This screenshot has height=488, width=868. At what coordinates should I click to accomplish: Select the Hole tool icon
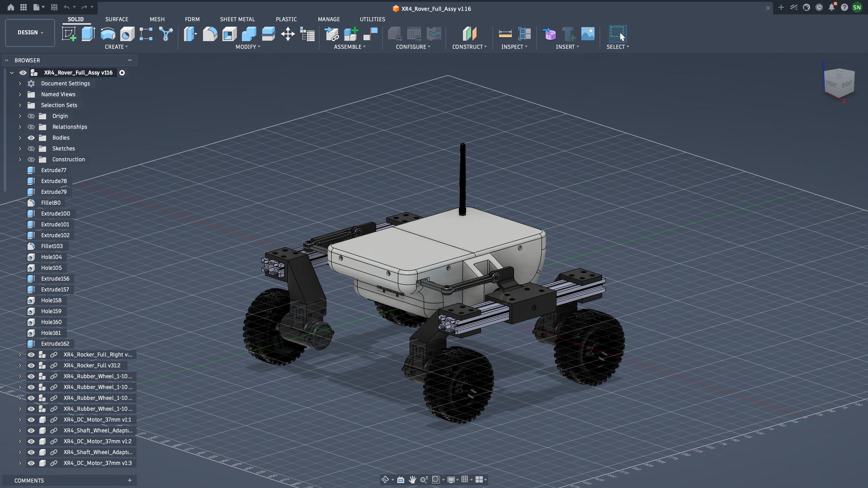click(x=127, y=34)
